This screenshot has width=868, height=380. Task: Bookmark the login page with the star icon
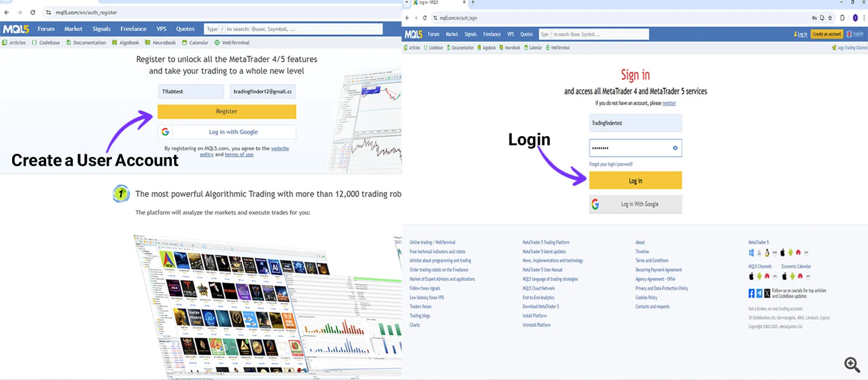[830, 18]
